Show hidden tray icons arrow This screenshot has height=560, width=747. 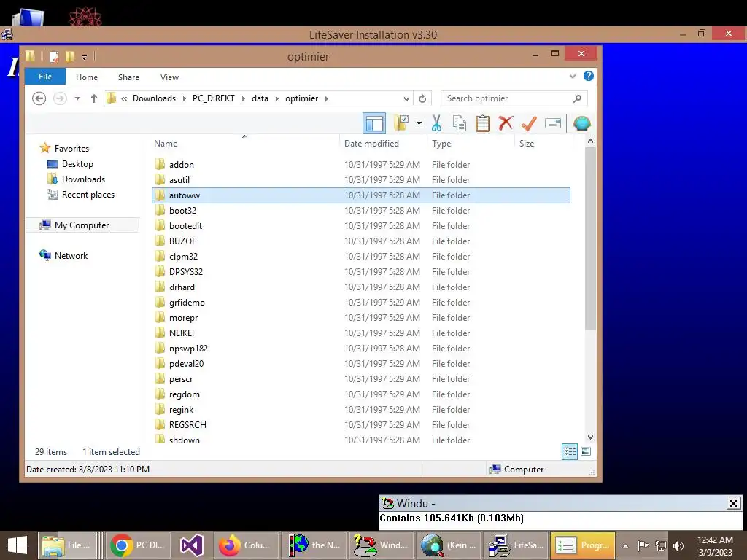point(625,545)
